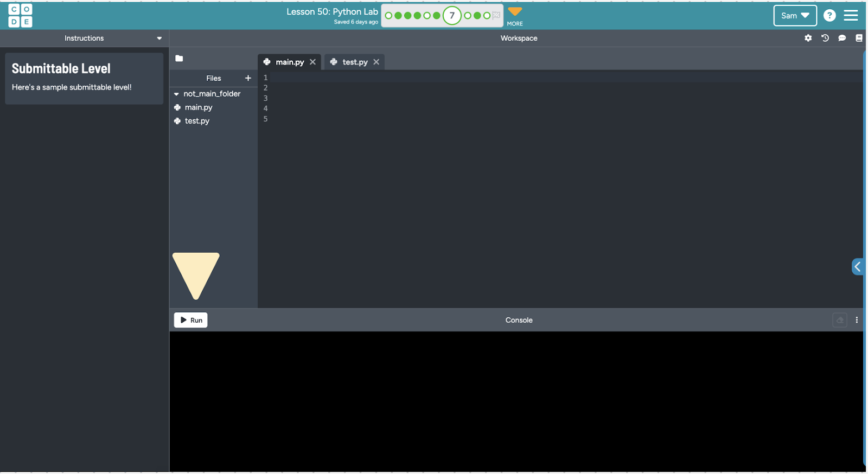The height and width of the screenshot is (474, 868).
Task: Open the documentation book icon
Action: (x=859, y=38)
